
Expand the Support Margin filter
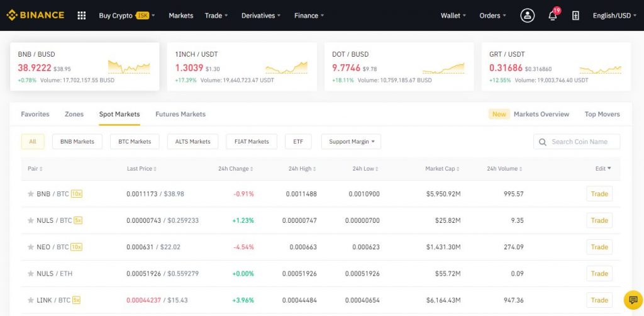351,142
